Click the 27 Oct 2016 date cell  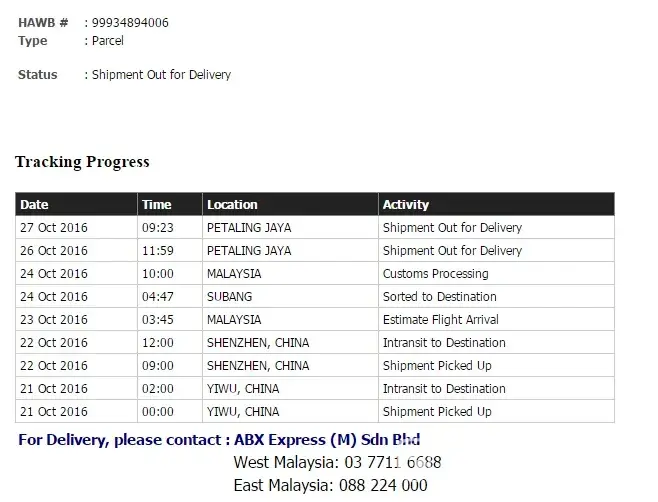(54, 228)
